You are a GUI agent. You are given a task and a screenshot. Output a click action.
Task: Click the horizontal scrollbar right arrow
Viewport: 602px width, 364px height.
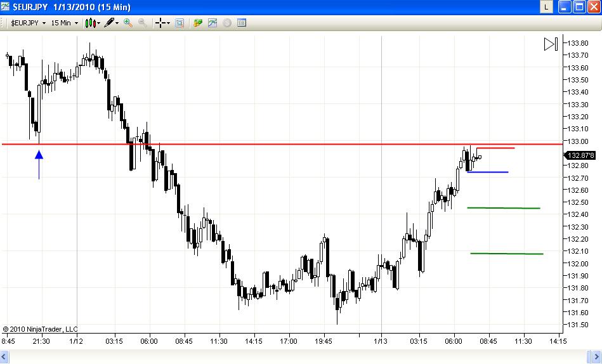pos(598,357)
